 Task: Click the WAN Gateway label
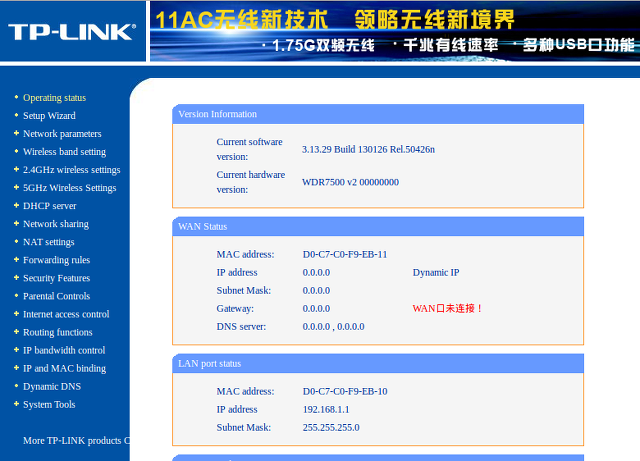pos(235,309)
